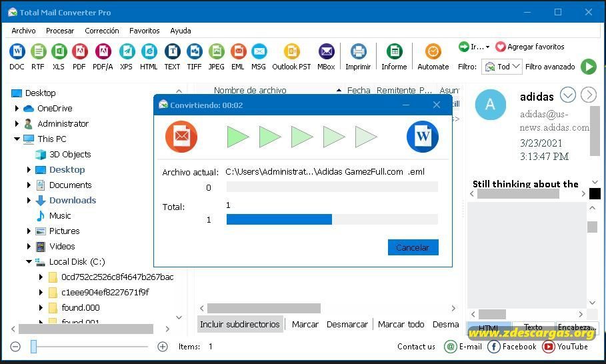Select folder c1eee904ef8227671f9f
The image size is (606, 364).
click(105, 292)
